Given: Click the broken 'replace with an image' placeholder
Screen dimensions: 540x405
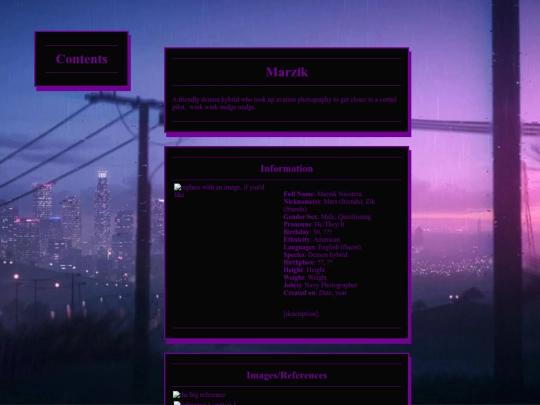Looking at the screenshot, I should tap(219, 191).
